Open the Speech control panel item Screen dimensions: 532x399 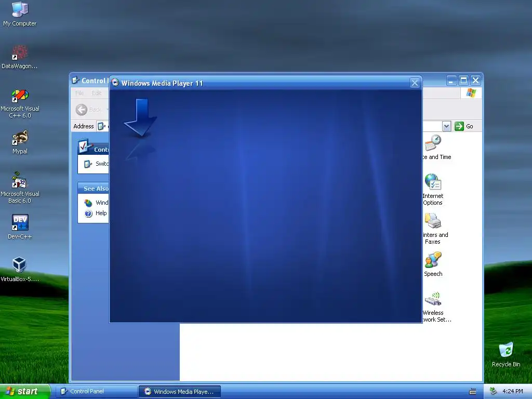click(x=433, y=264)
